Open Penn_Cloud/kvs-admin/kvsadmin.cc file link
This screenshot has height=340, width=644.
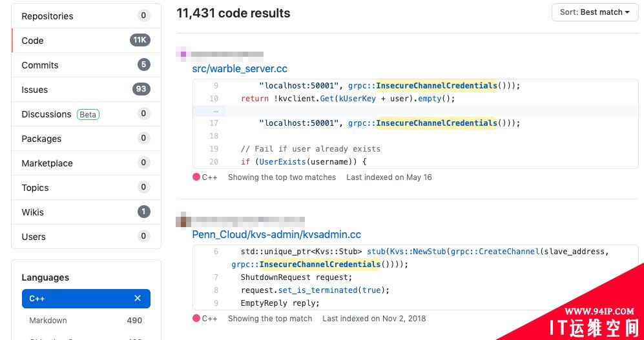[276, 235]
